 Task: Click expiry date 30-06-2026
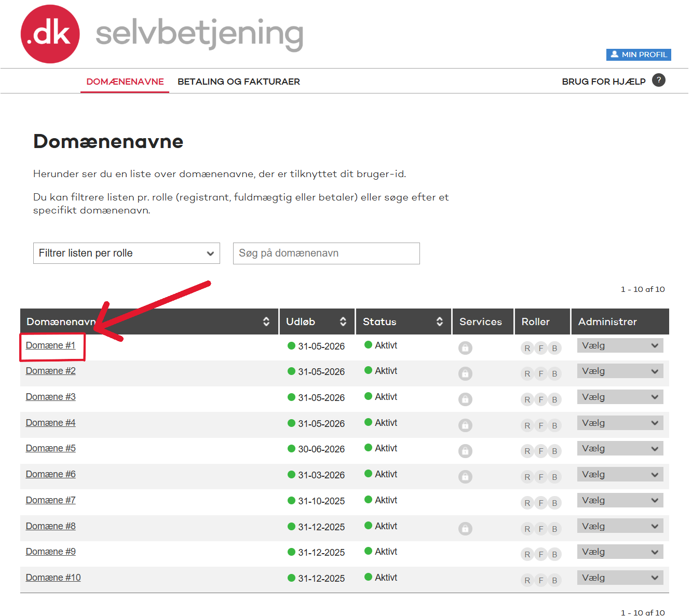pos(321,449)
